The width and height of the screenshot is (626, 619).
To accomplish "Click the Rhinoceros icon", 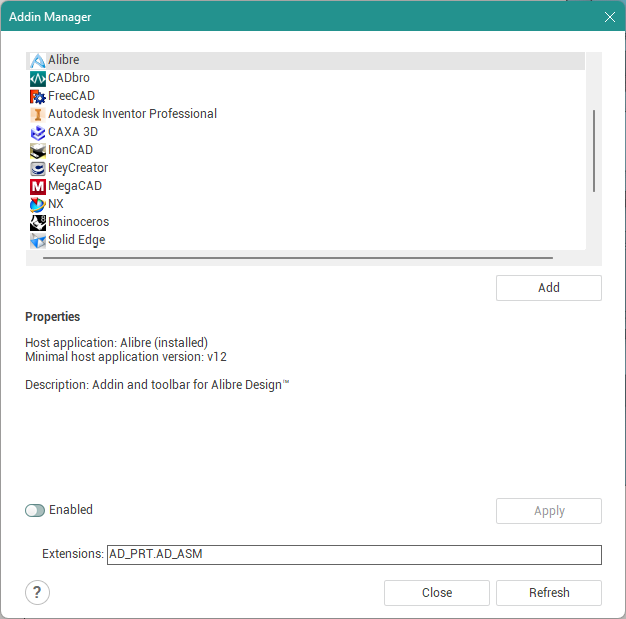I will [x=38, y=222].
